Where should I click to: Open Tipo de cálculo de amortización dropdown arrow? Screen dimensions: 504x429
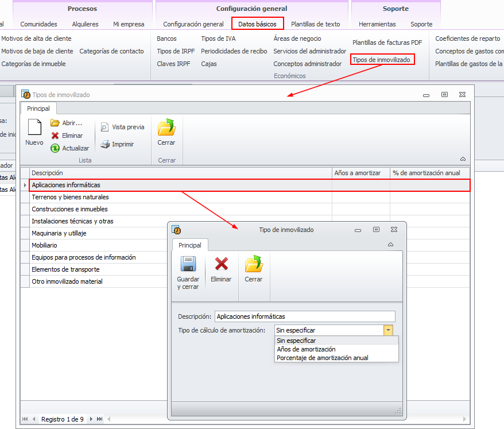coord(388,330)
